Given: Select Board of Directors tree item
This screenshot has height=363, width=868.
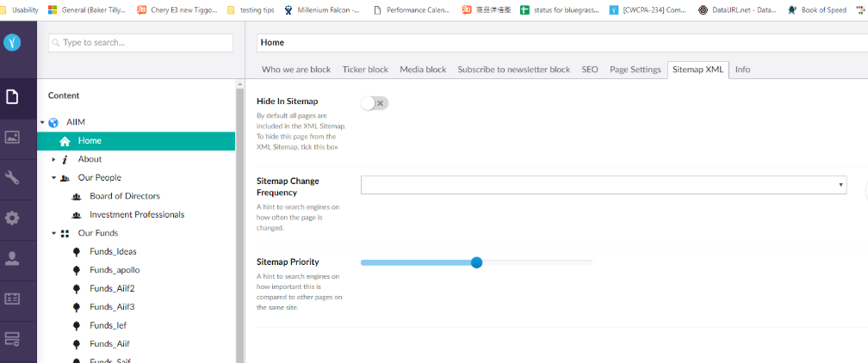Looking at the screenshot, I should (x=125, y=196).
